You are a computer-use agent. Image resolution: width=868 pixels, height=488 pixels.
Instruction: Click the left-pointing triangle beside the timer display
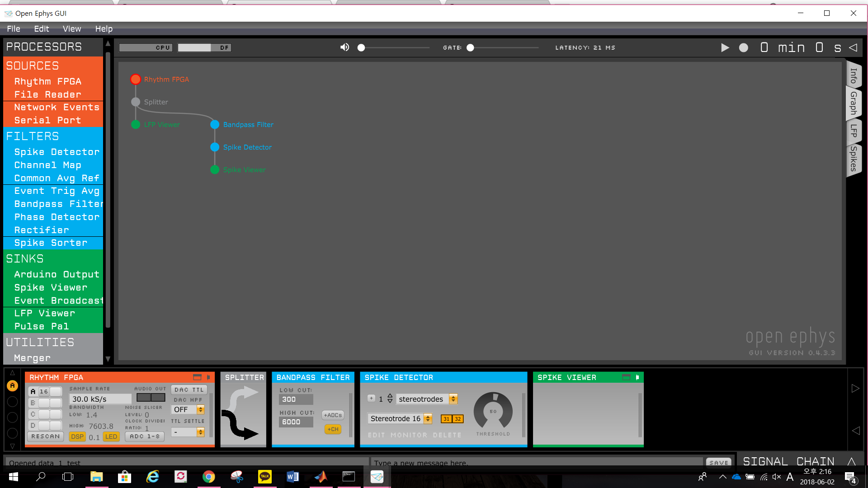[854, 47]
